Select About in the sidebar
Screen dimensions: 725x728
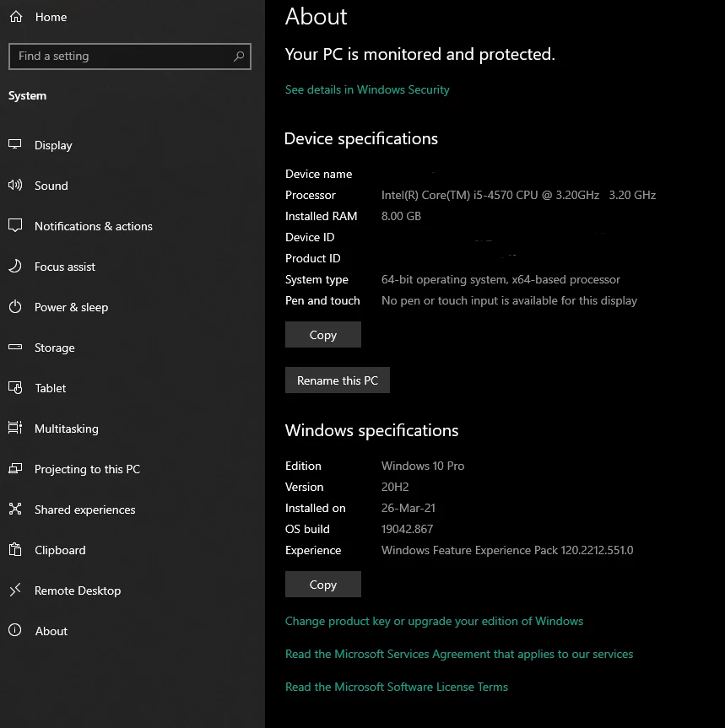tap(51, 631)
